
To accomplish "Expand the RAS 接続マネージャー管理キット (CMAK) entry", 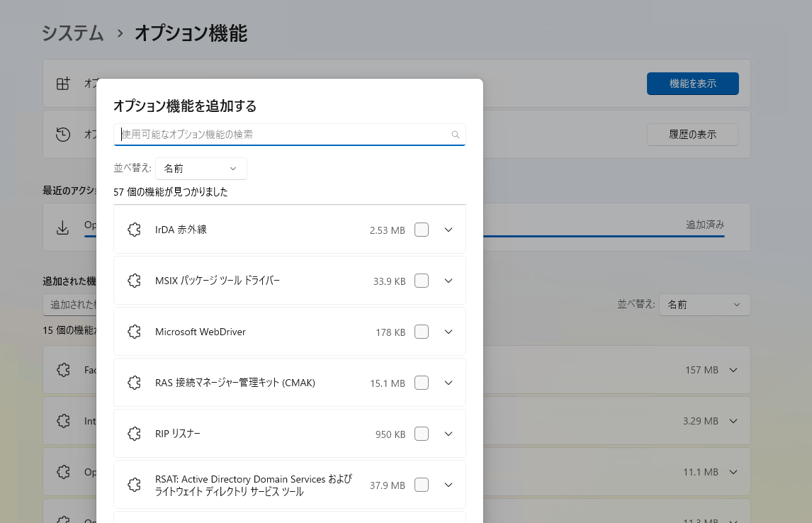I will [449, 383].
